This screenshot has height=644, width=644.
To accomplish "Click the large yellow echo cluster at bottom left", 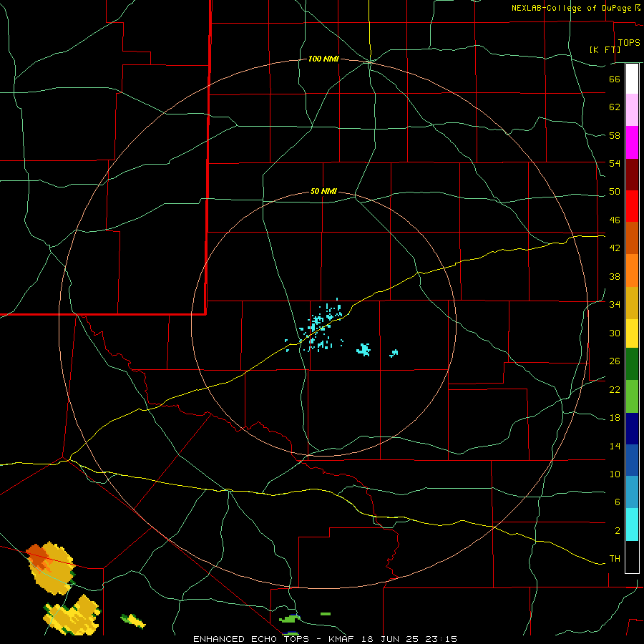I will [x=72, y=615].
